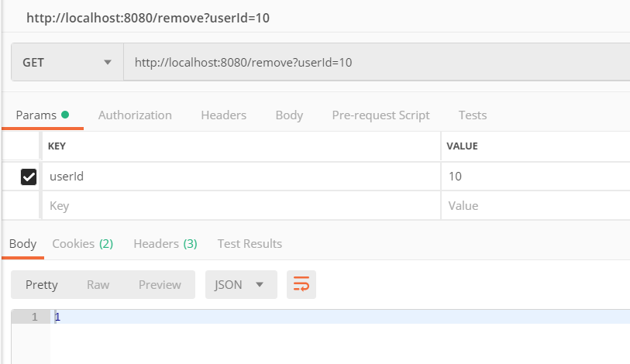This screenshot has height=364, width=630.
Task: Click the VALUE column header
Action: coord(462,146)
